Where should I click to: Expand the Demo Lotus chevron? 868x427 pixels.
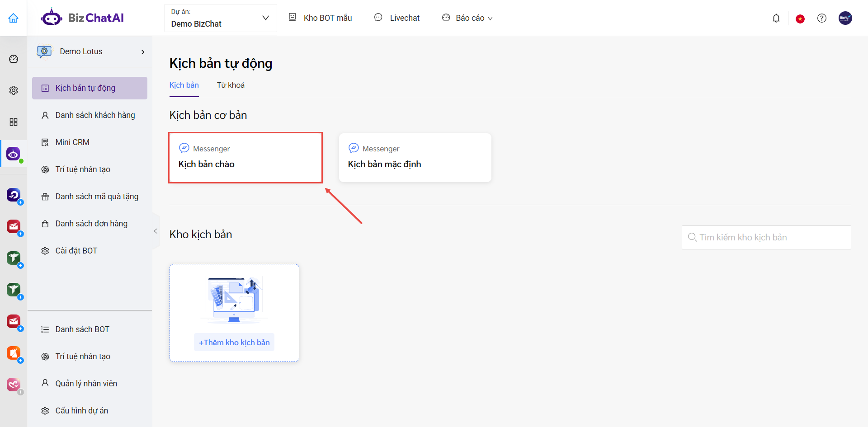point(143,52)
